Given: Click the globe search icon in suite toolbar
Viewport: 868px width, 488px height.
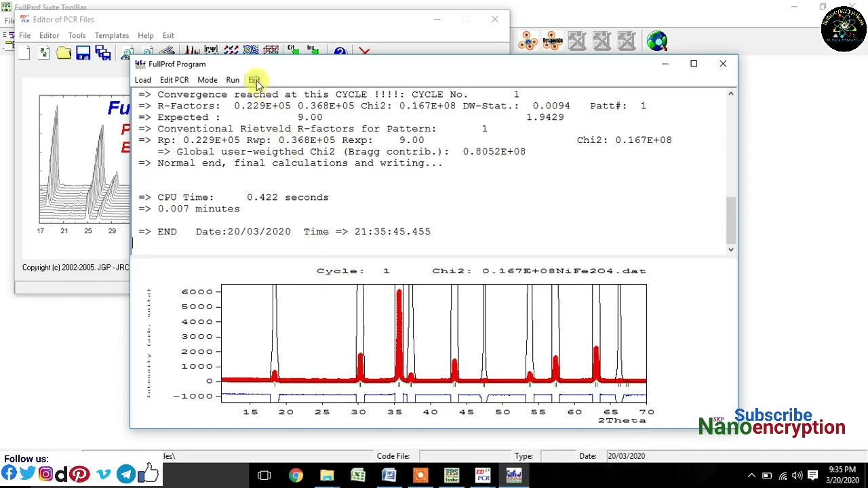Looking at the screenshot, I should 657,41.
